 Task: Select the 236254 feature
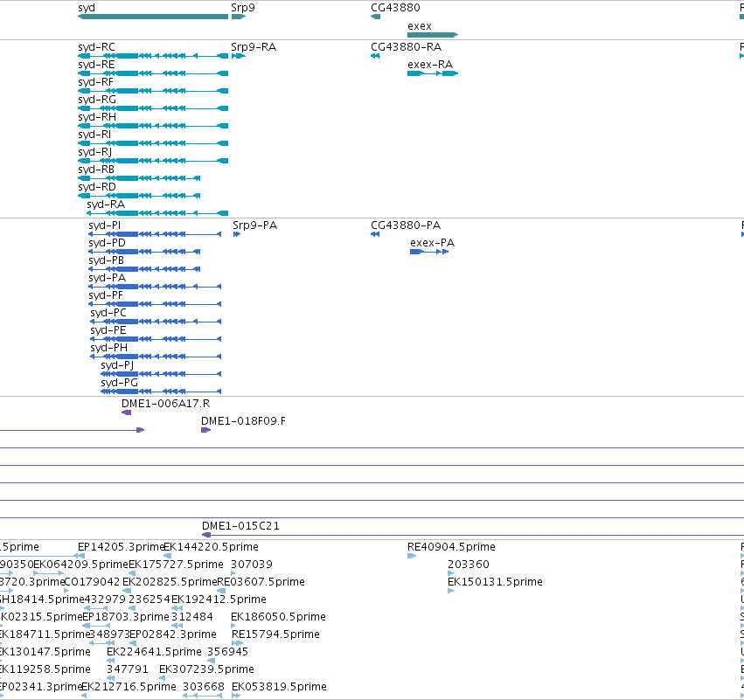pos(132,608)
